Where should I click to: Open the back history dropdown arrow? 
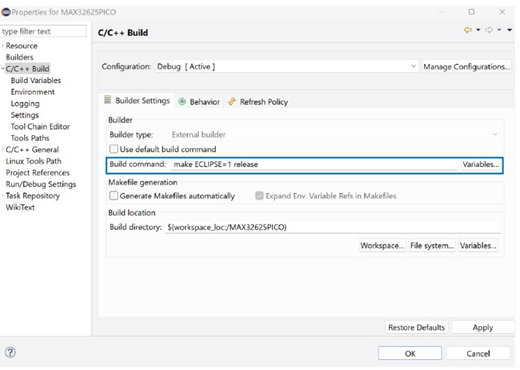point(478,30)
